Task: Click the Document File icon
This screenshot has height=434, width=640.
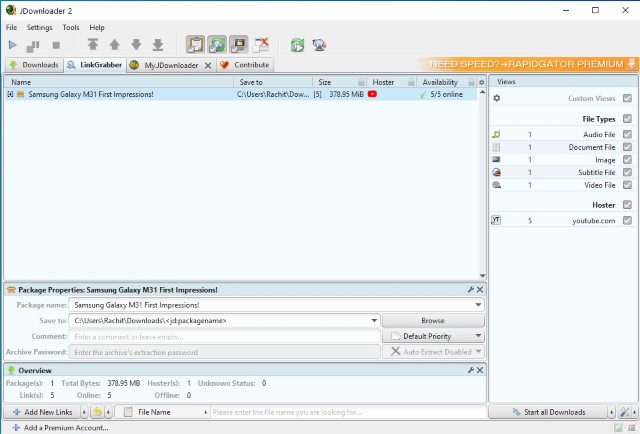Action: 496,147
